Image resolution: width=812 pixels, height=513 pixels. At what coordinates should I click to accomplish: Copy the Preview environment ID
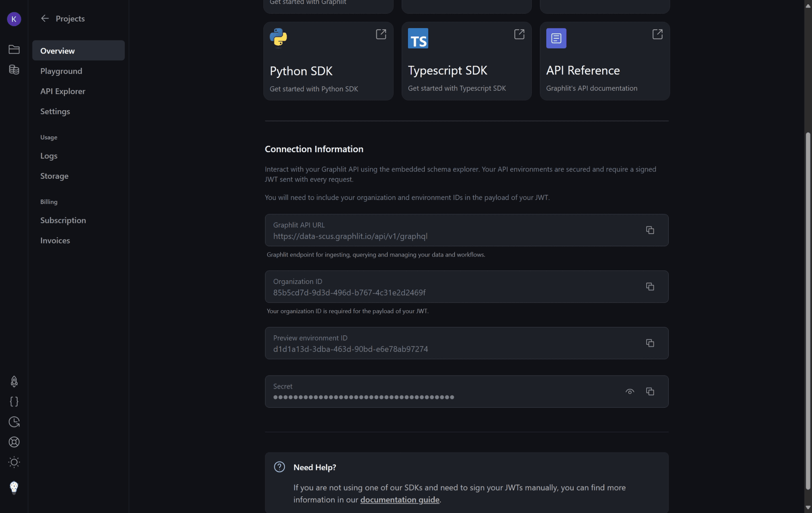(x=649, y=343)
